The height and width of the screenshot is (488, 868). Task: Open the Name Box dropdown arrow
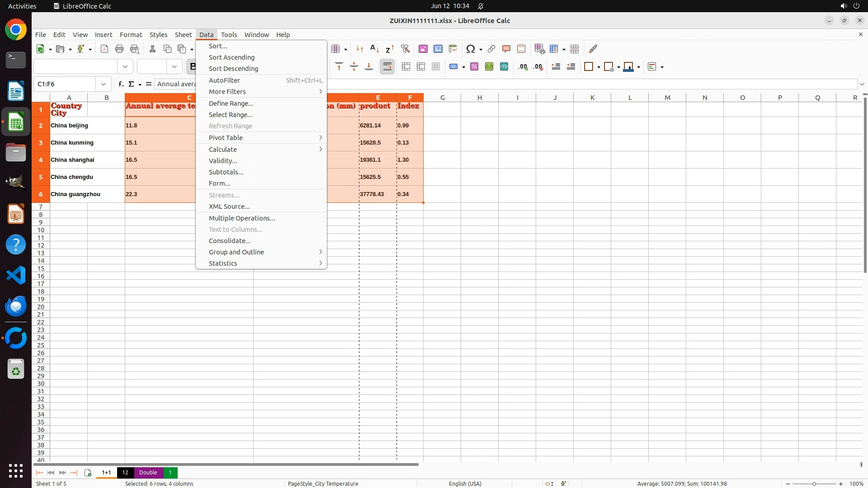[104, 84]
